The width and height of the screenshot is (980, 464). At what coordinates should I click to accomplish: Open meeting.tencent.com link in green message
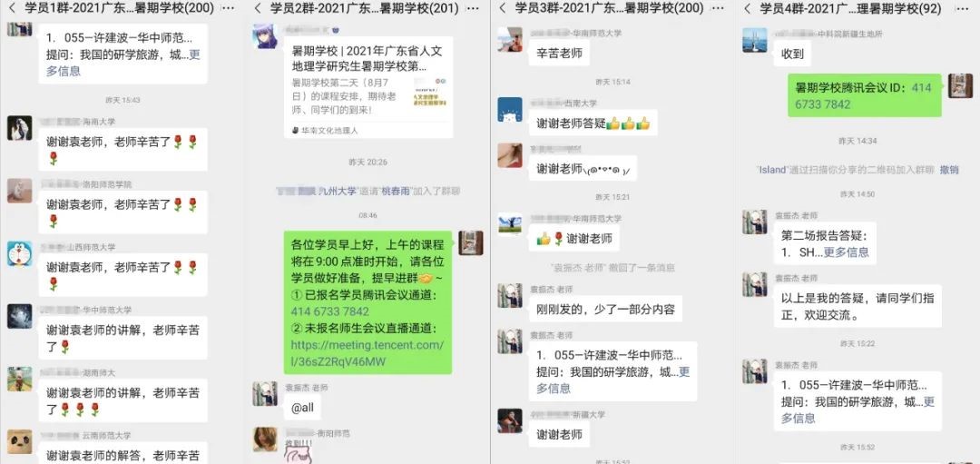[367, 353]
